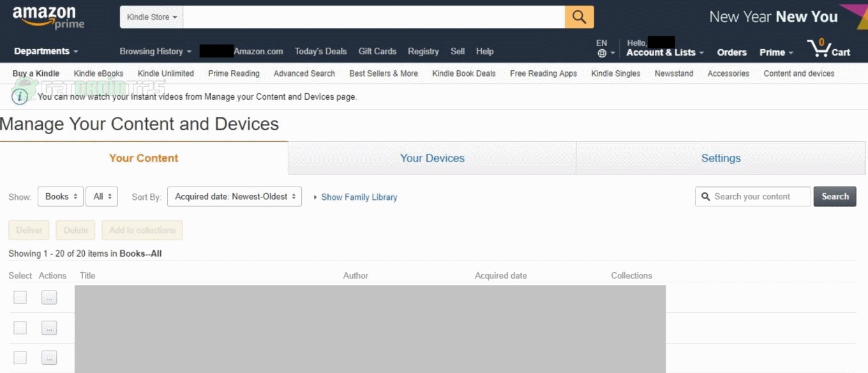Tick the second row's select checkbox
The image size is (868, 373).
(20, 328)
